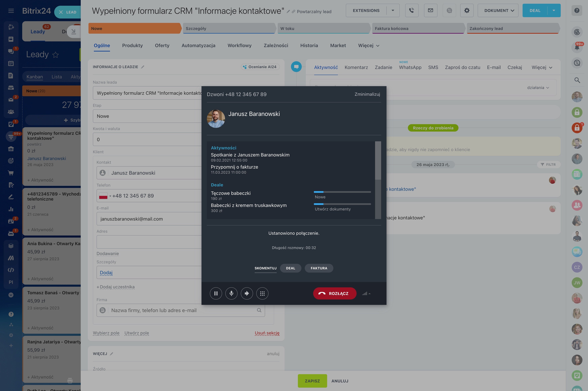588x391 pixels.
Task: Mute the microphone in call window
Action: coord(231,293)
